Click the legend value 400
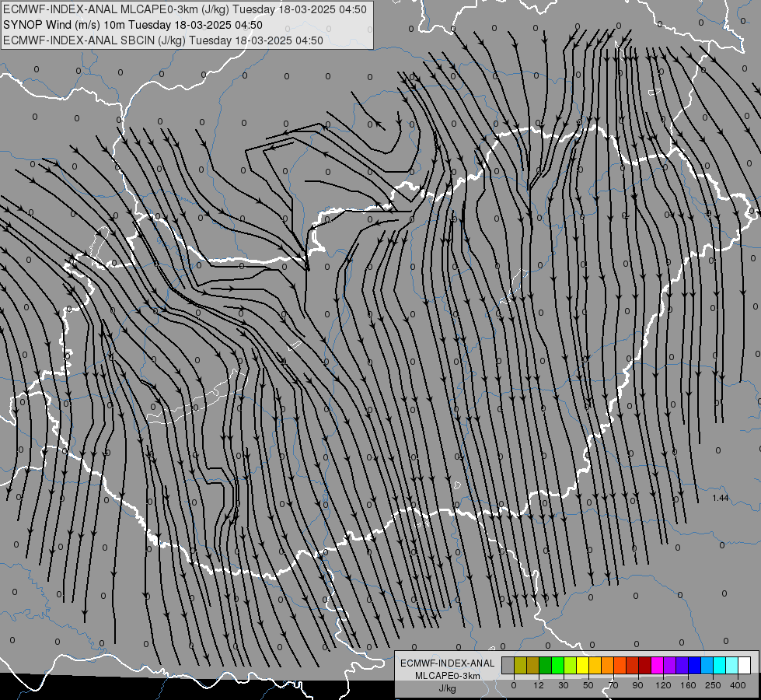 [x=738, y=685]
